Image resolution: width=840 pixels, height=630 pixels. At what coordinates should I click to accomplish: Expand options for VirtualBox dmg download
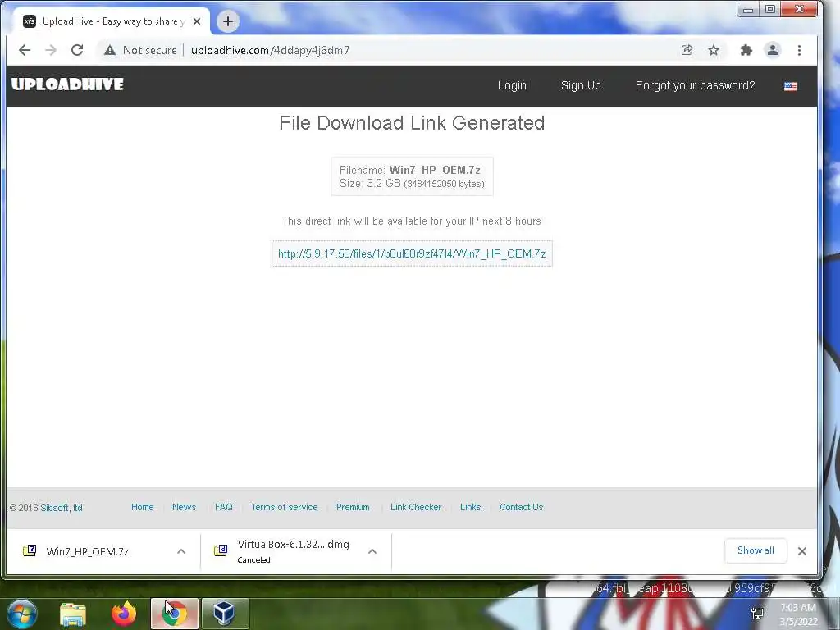[x=372, y=551]
